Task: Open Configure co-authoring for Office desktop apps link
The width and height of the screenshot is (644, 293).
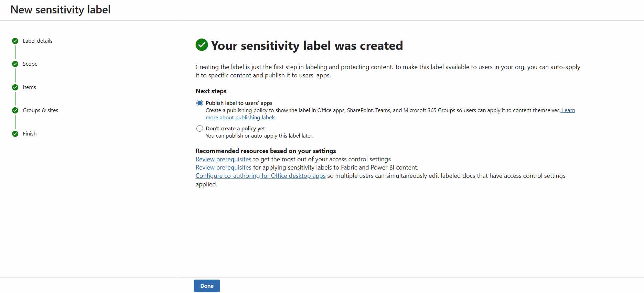Action: click(260, 176)
